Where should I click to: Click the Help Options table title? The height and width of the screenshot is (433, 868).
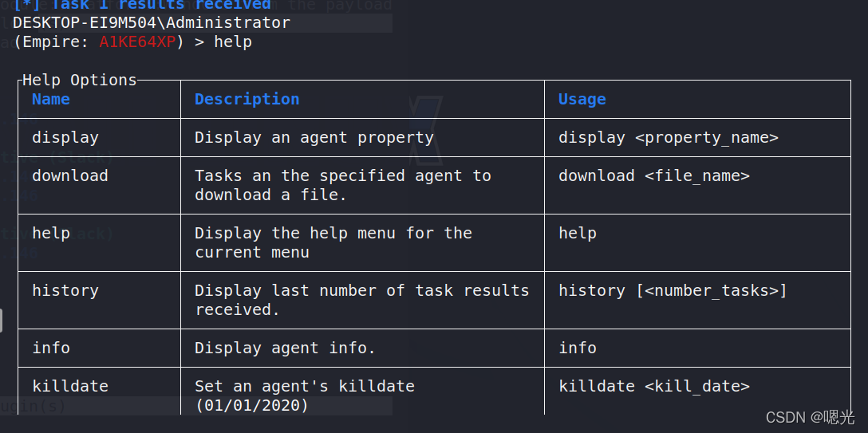[x=80, y=81]
